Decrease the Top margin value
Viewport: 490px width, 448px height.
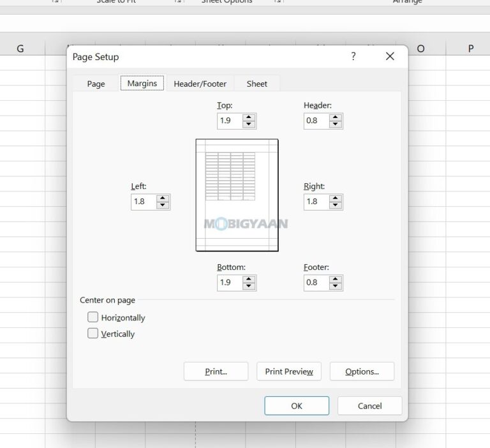click(249, 124)
